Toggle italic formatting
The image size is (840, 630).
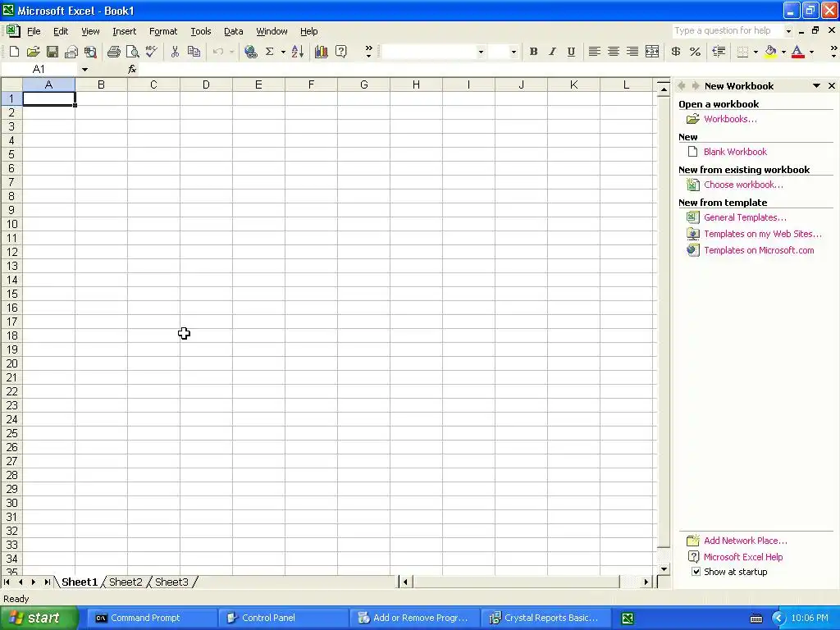(552, 52)
